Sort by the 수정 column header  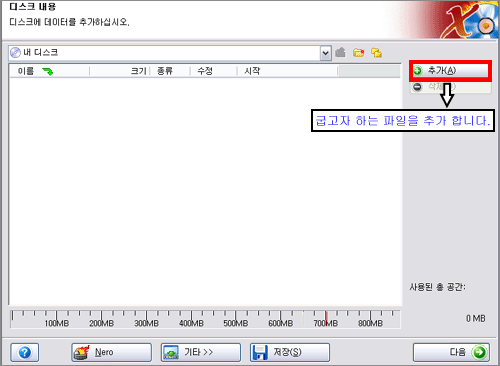[213, 71]
